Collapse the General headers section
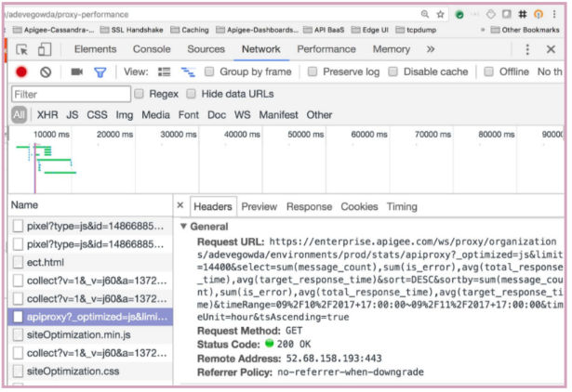This screenshot has height=392, width=572. pos(184,226)
